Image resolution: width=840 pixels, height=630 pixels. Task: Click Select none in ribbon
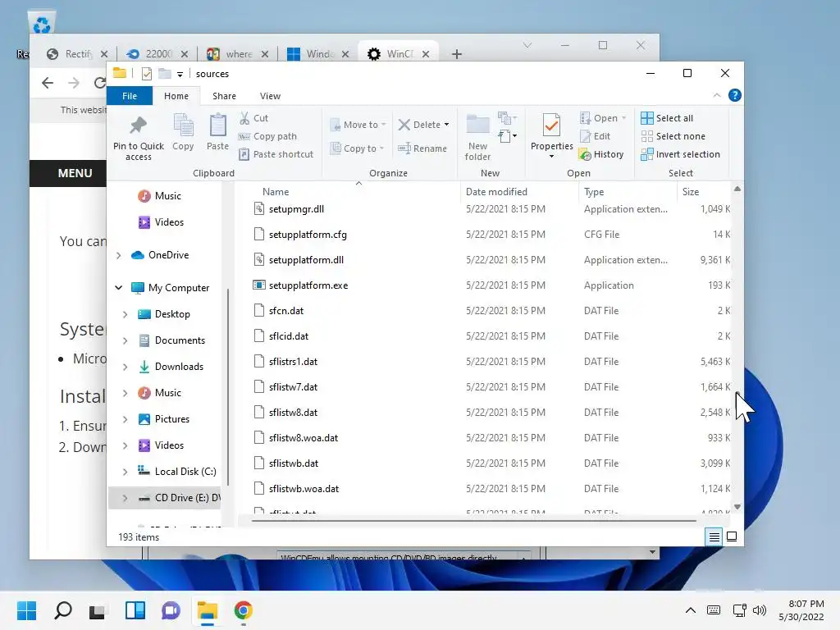673,136
